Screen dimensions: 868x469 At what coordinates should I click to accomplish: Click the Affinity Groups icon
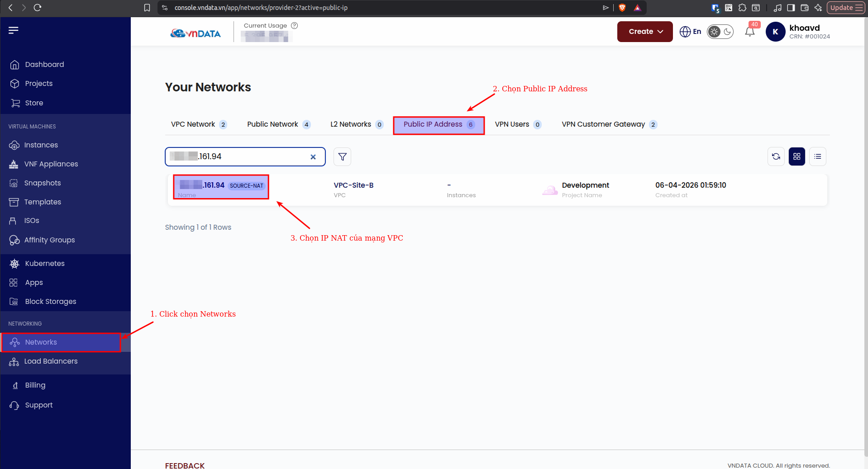[x=14, y=240]
